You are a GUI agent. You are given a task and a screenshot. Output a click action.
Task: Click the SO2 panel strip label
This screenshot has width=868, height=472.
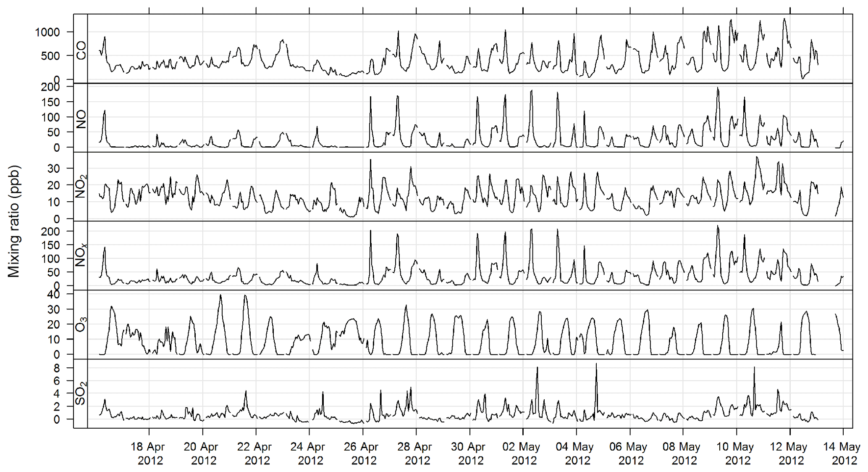81,394
